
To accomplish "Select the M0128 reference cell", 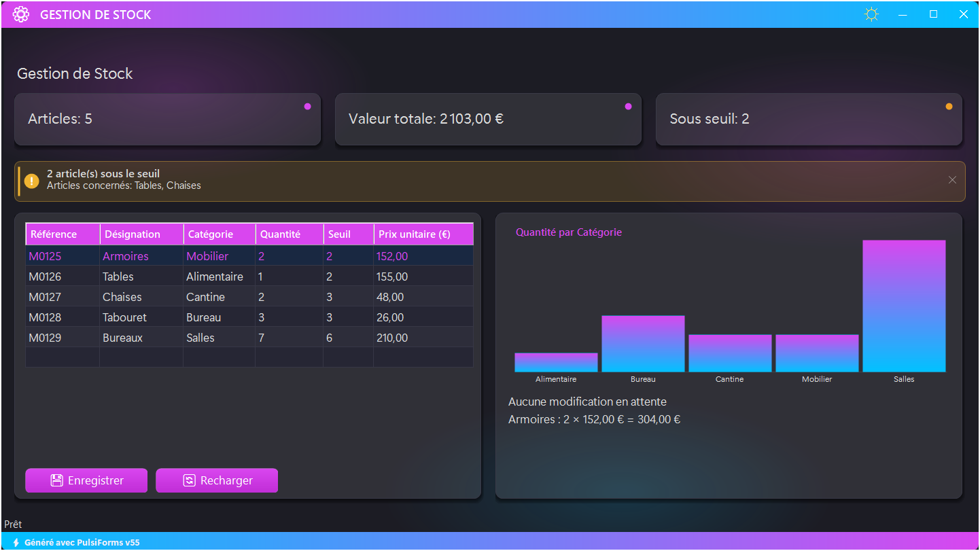I will [x=63, y=317].
